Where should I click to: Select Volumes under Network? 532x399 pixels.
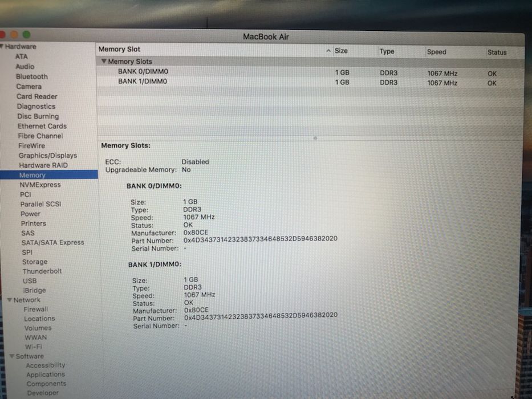tap(38, 328)
